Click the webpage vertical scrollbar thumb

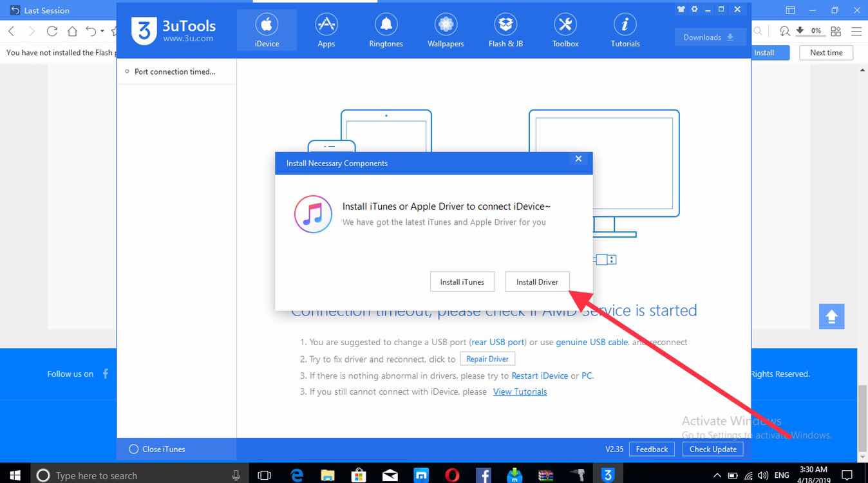(862, 417)
